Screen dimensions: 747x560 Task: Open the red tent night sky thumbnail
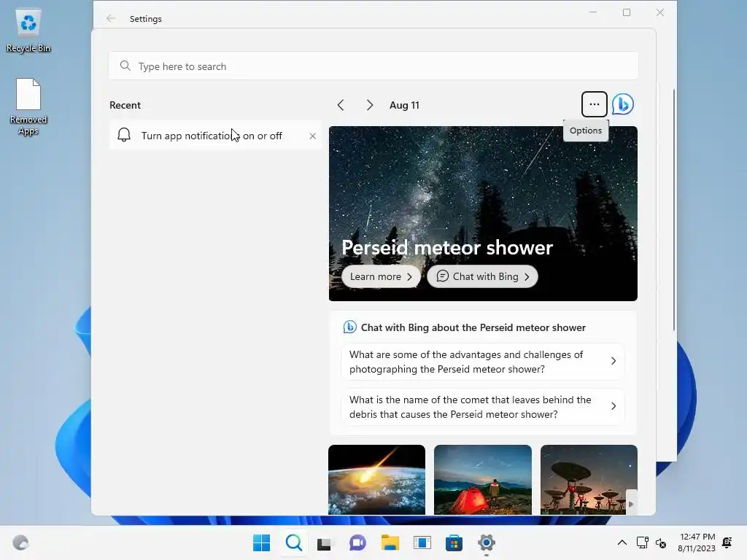coord(483,480)
